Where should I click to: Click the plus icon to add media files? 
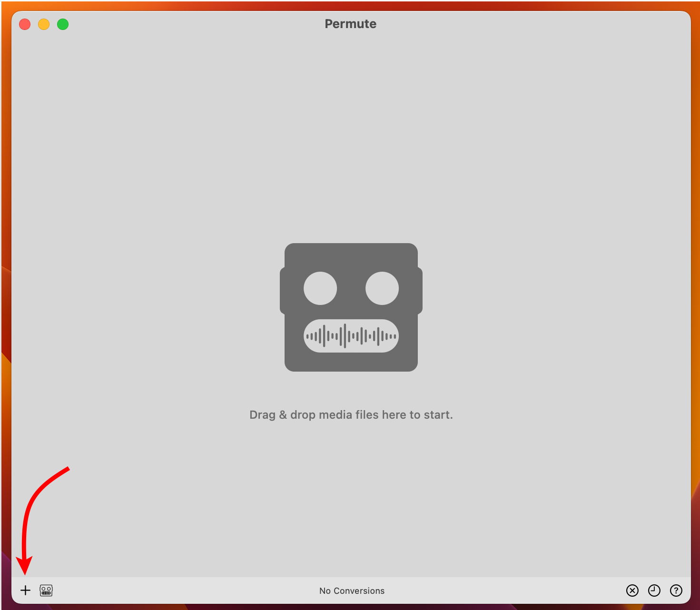click(x=26, y=590)
